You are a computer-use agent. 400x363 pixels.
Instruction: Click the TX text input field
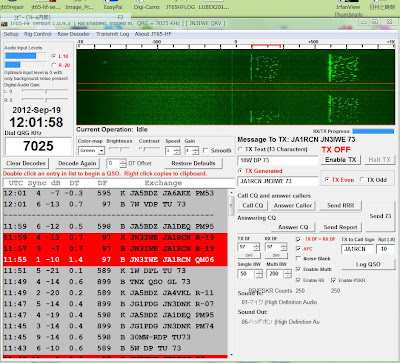click(x=278, y=160)
